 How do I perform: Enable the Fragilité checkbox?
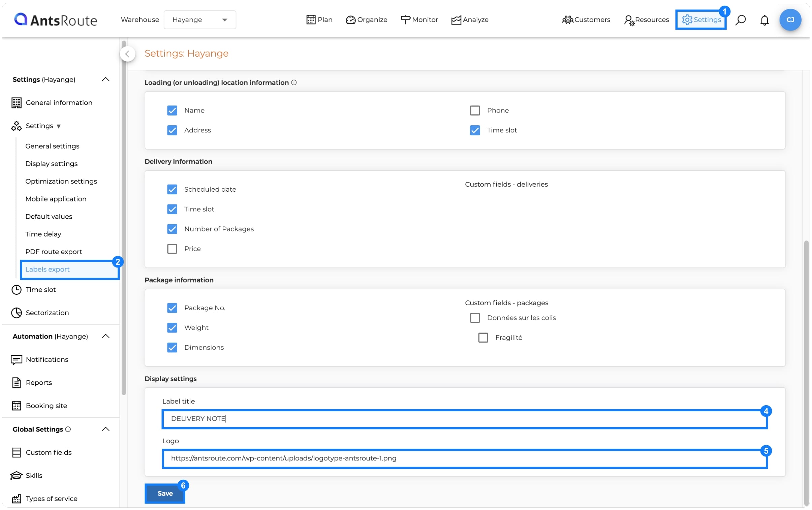483,338
